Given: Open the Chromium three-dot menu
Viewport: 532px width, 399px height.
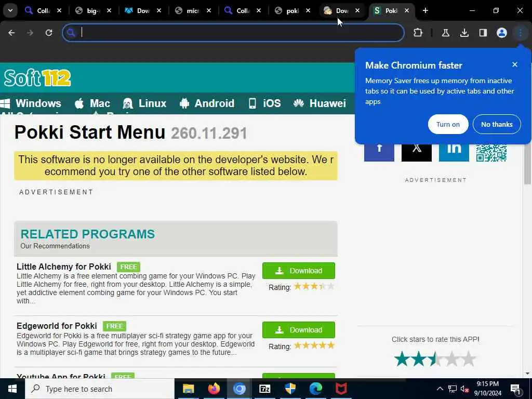Looking at the screenshot, I should click(x=521, y=33).
